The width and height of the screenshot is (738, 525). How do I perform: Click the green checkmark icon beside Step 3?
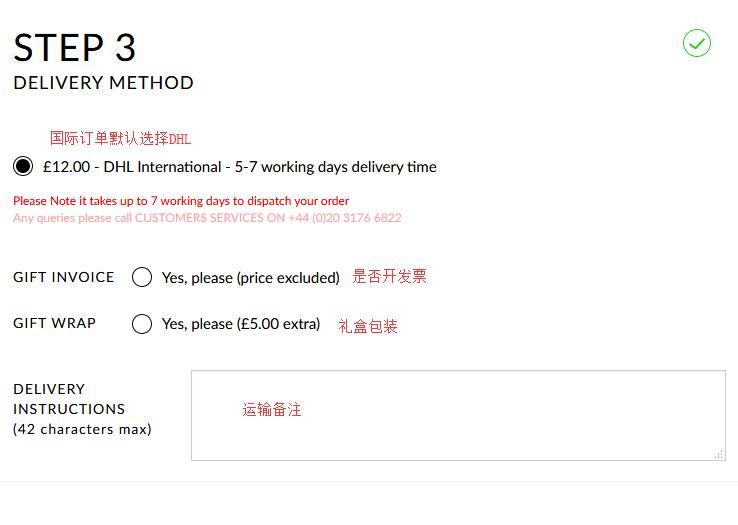coord(697,43)
